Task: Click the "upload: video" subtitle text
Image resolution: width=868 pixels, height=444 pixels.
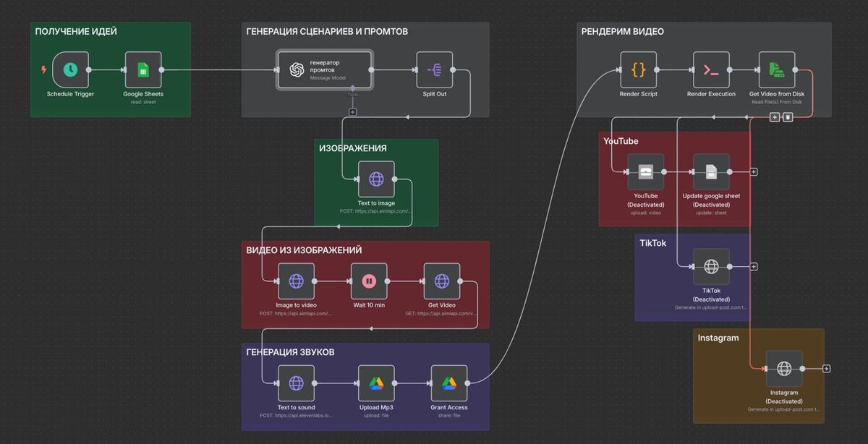Action: point(646,213)
